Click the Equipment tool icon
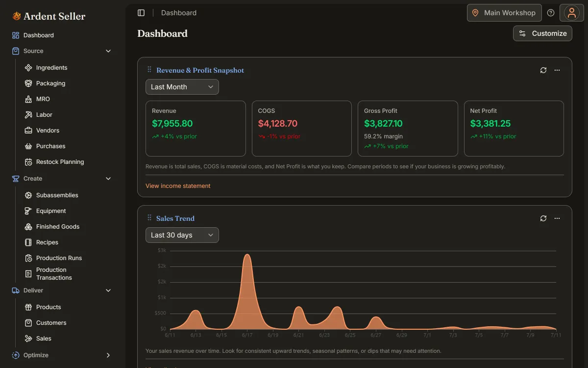This screenshot has width=588, height=368. coord(28,211)
